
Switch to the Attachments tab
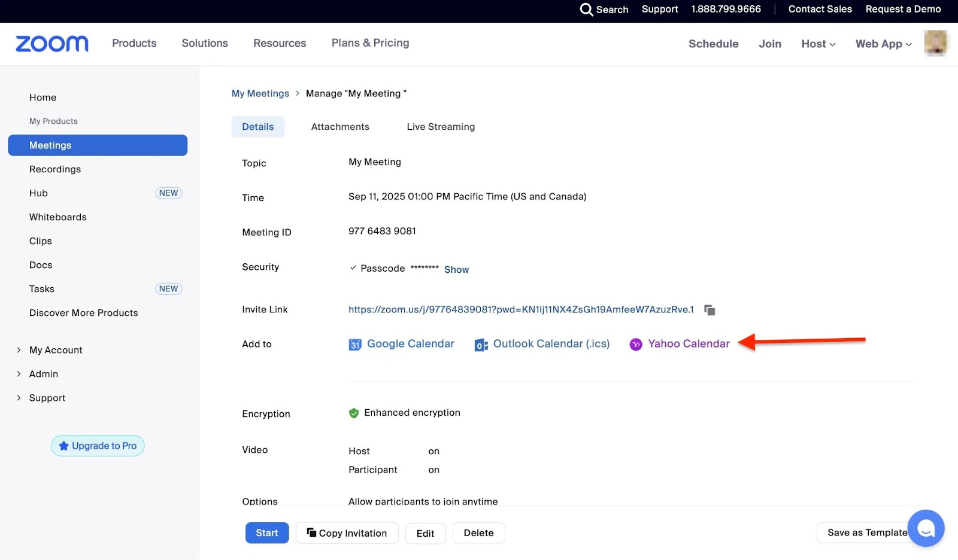(x=340, y=127)
